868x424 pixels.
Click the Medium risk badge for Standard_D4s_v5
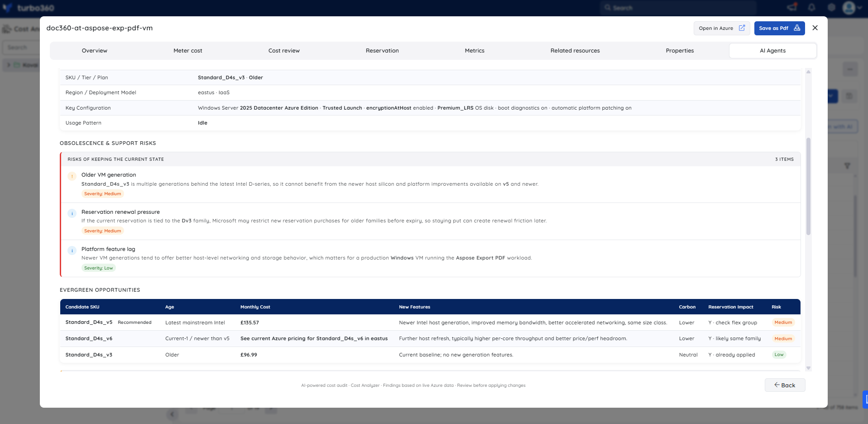(783, 323)
